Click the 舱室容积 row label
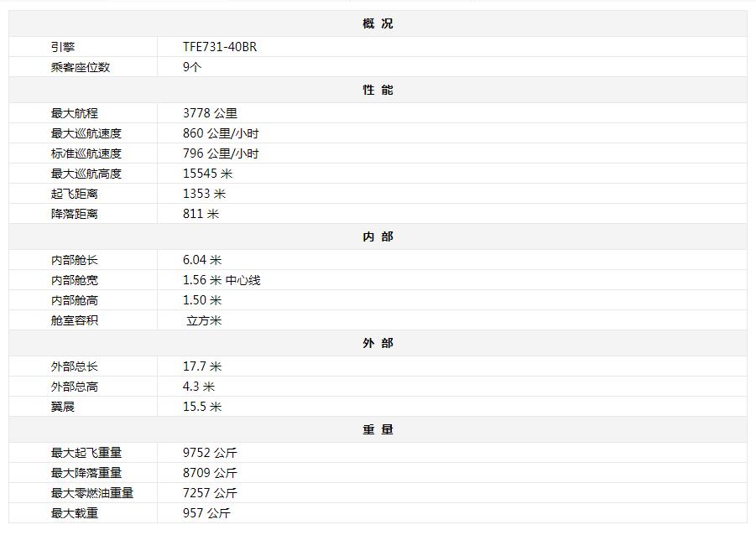 pyautogui.click(x=75, y=320)
